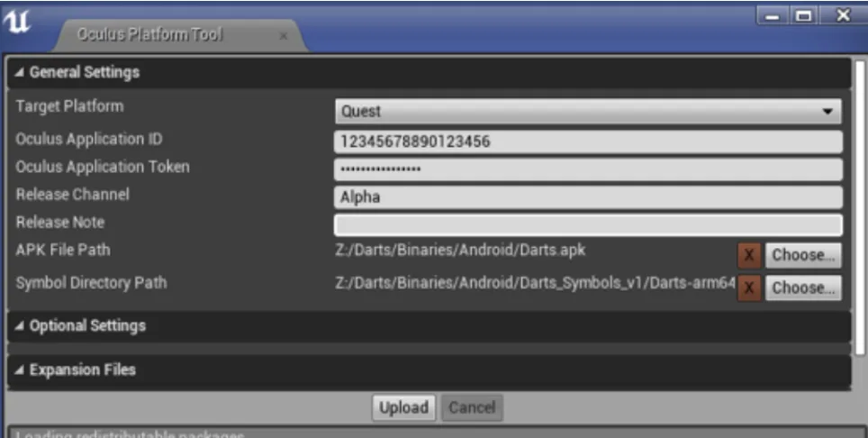
Task: Click the Darts_Symbols_v1 symbol directory path text
Action: [535, 283]
